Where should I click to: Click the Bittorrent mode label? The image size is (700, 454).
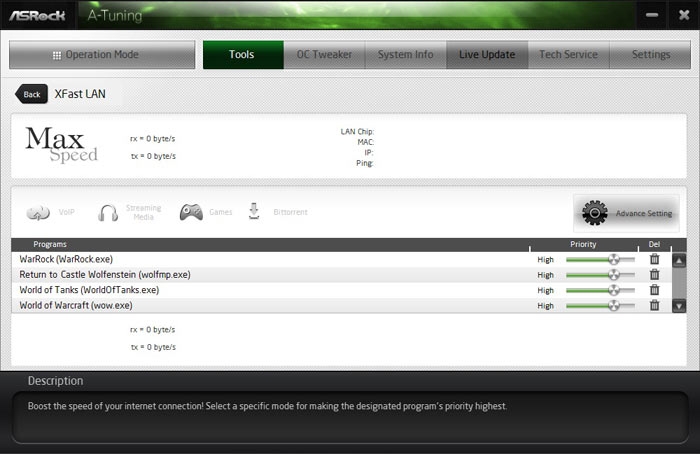(x=290, y=212)
